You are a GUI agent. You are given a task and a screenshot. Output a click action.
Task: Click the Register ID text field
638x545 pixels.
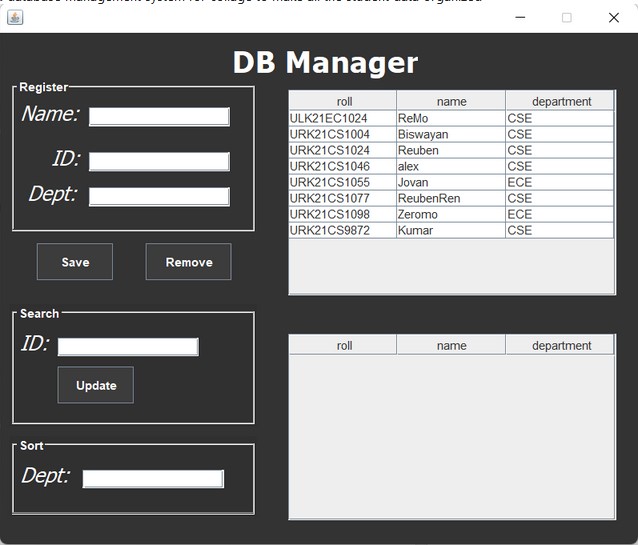(x=159, y=161)
